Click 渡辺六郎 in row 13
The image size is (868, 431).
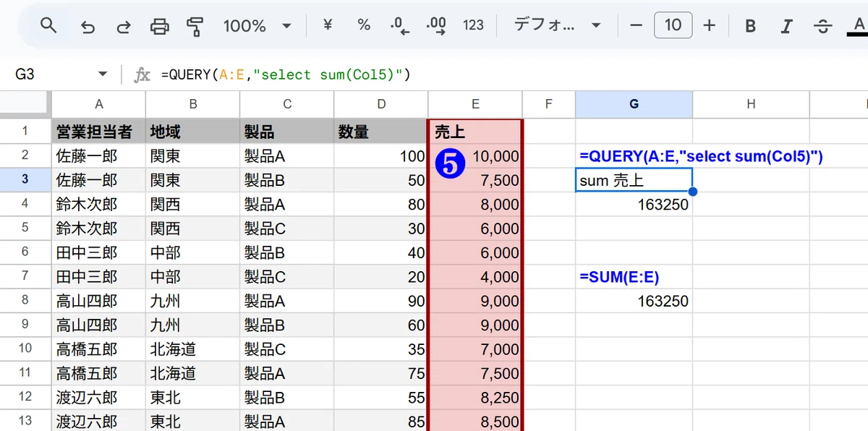pos(98,421)
